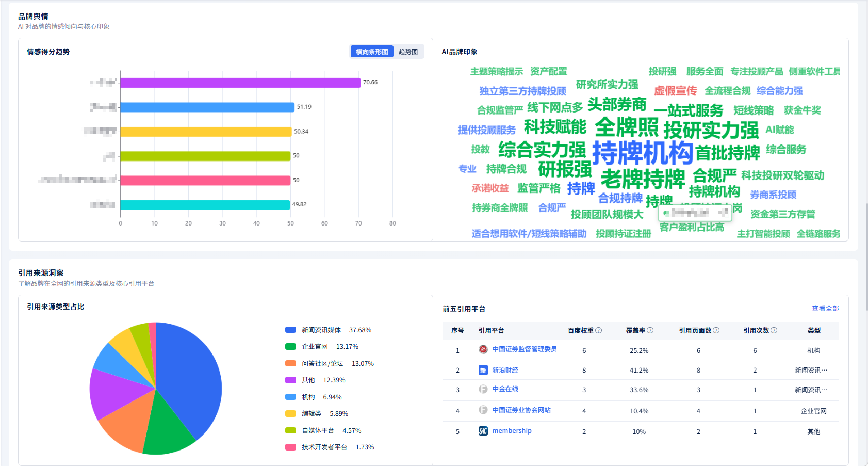
Task: Toggle 自媒体平台 legend swatch
Action: click(290, 430)
